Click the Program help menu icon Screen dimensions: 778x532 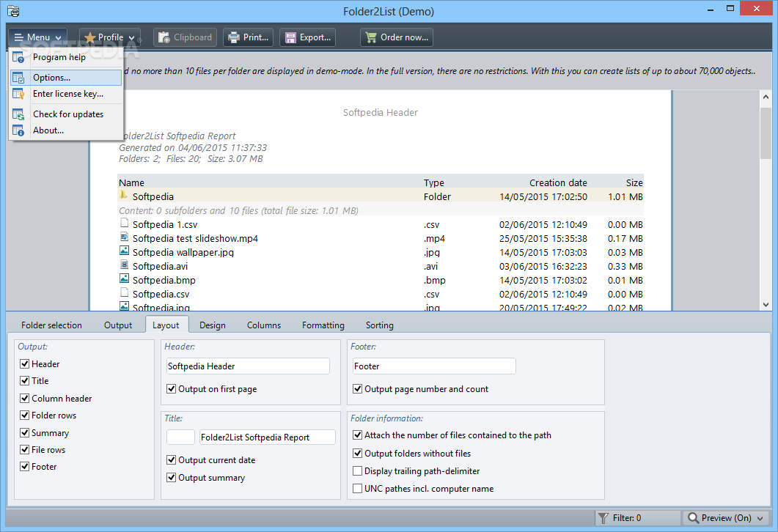pos(18,57)
